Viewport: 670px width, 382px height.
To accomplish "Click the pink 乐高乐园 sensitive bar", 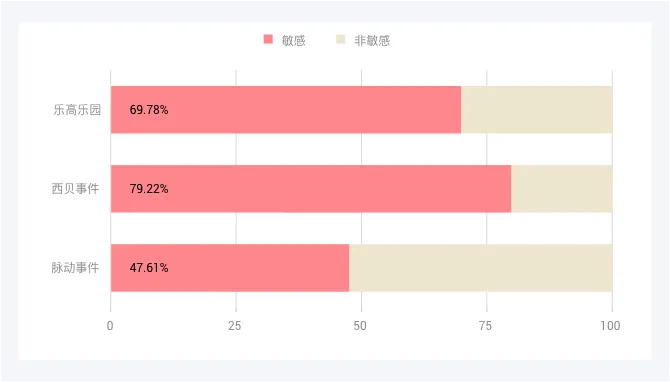I will tap(286, 110).
